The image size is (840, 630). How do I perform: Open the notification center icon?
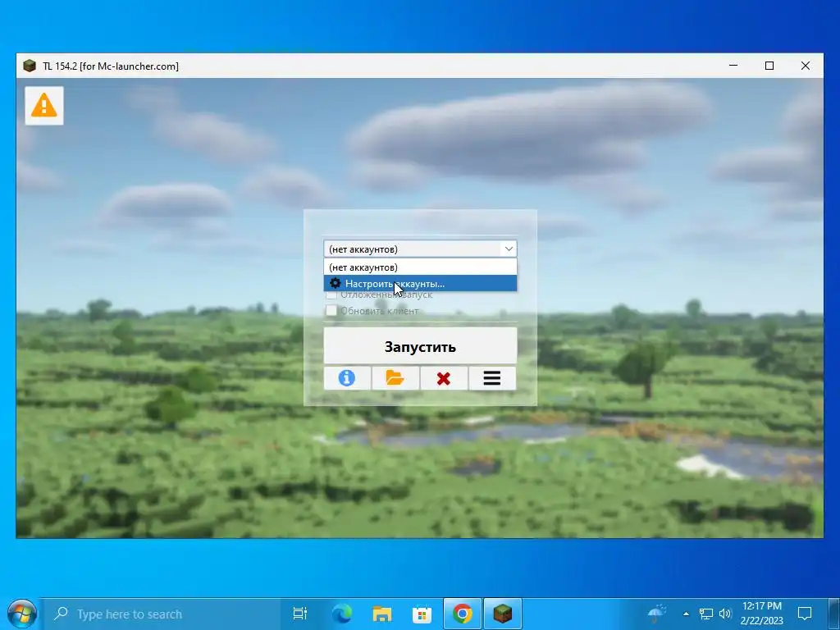pyautogui.click(x=805, y=614)
